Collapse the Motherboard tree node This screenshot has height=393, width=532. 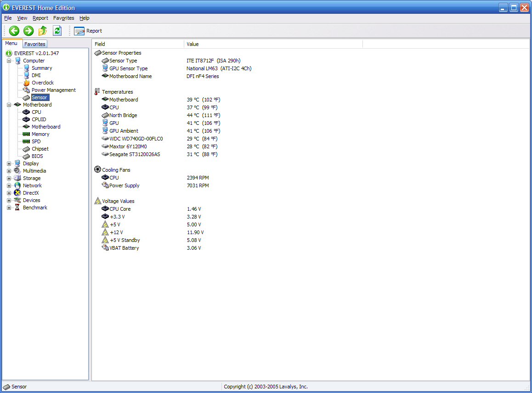9,105
